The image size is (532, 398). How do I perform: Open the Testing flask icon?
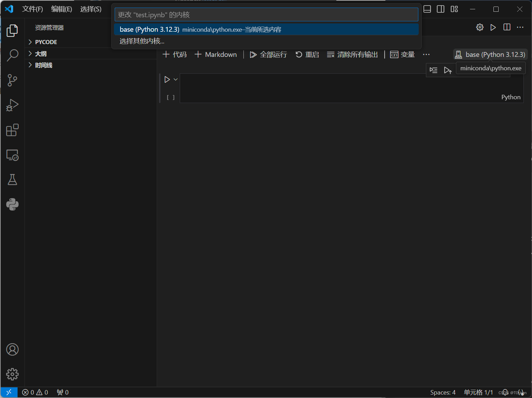tap(12, 180)
